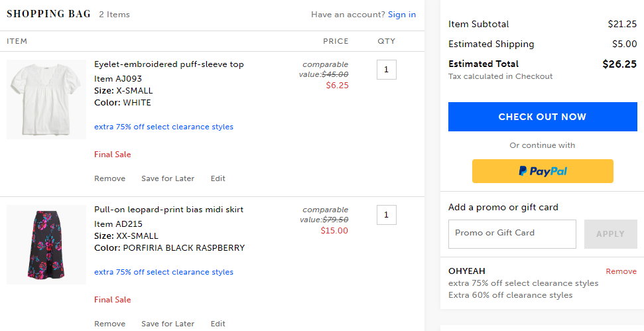
Task: Open Pull-on leopard-print bias midi skirt title
Action: (x=168, y=210)
